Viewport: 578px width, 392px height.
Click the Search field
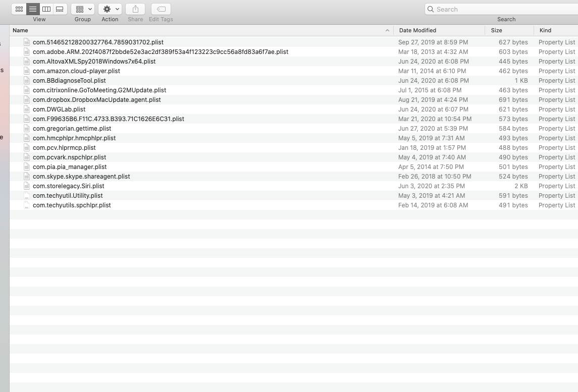(501, 9)
